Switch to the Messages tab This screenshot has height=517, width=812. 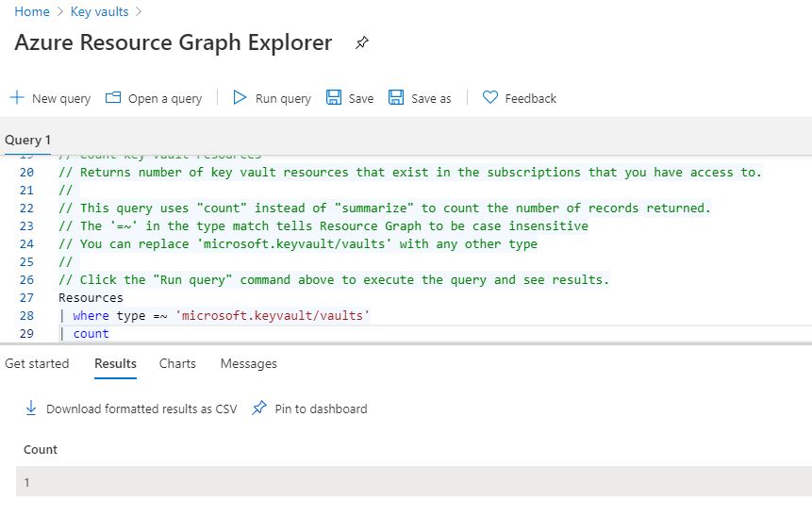[249, 363]
